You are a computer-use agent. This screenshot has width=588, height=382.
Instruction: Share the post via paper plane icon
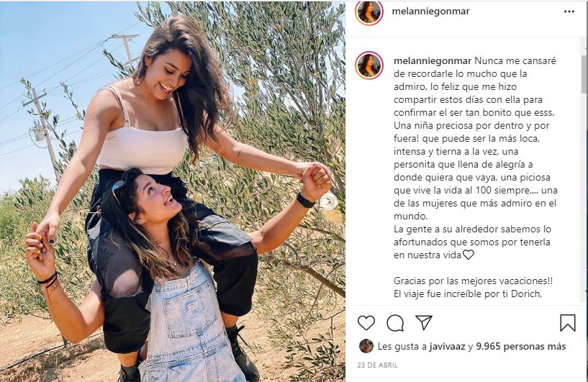click(424, 322)
